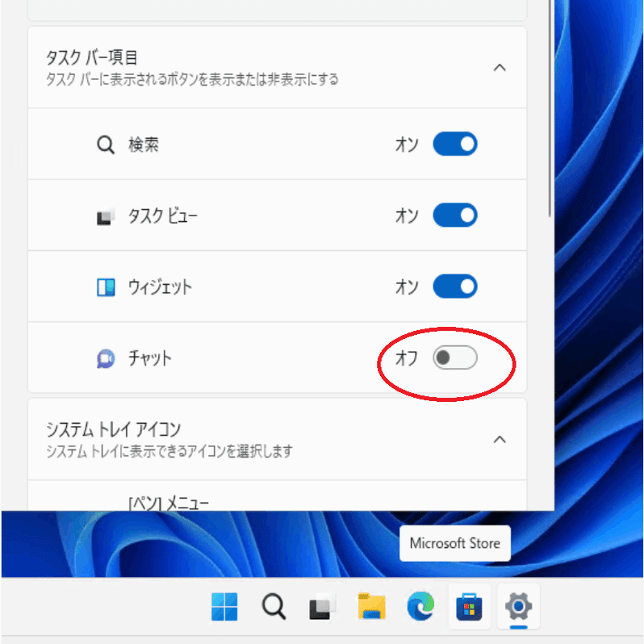
Task: Open Task View from taskbar
Action: click(323, 607)
